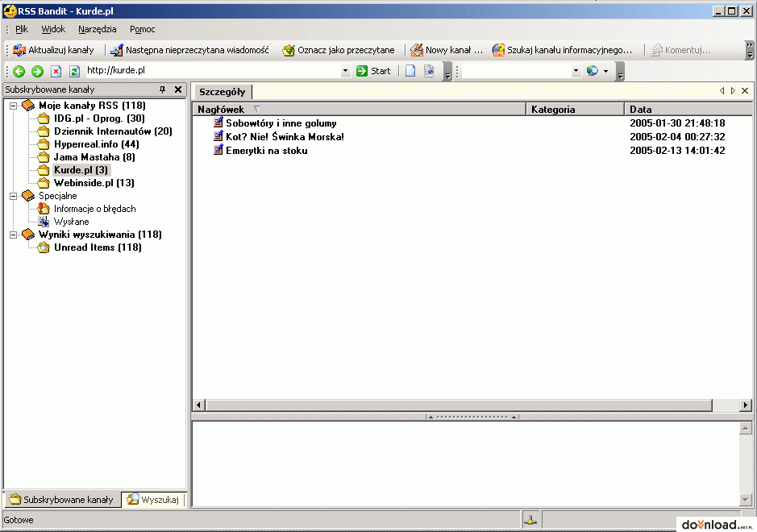Open the search box dropdown arrow

[576, 71]
